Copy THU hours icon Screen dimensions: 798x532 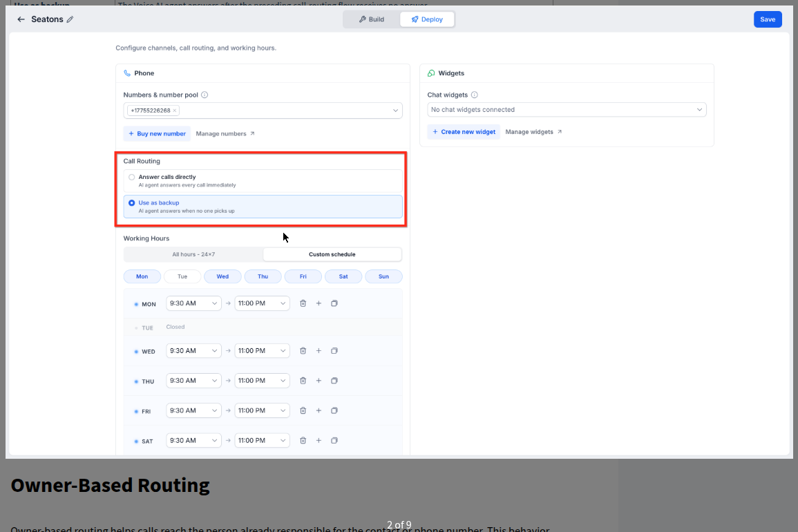pos(334,381)
